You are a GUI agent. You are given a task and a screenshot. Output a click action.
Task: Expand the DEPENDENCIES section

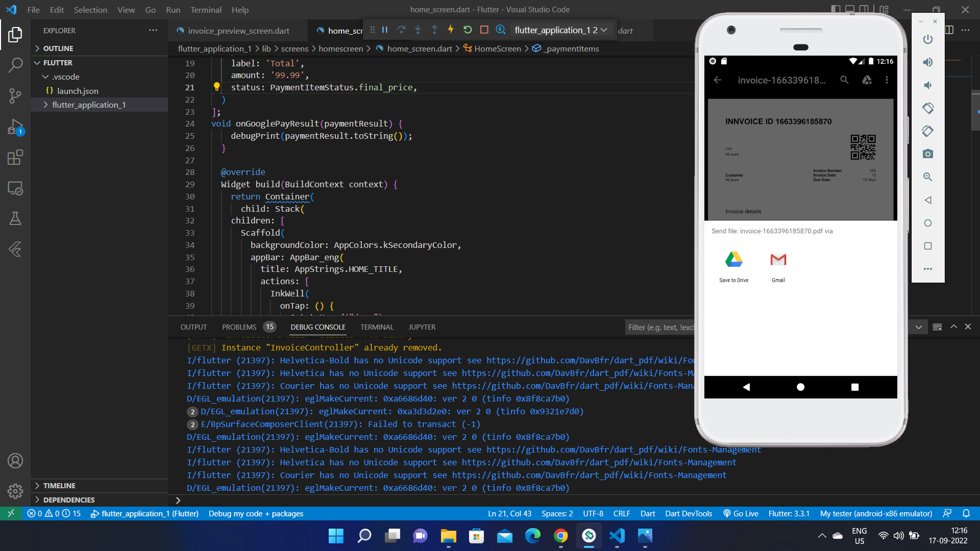100,500
